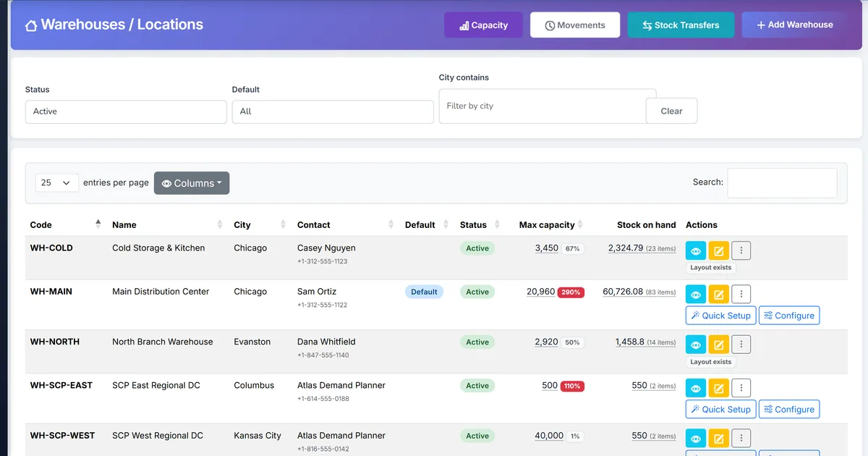Open the Default filter dropdown

333,111
